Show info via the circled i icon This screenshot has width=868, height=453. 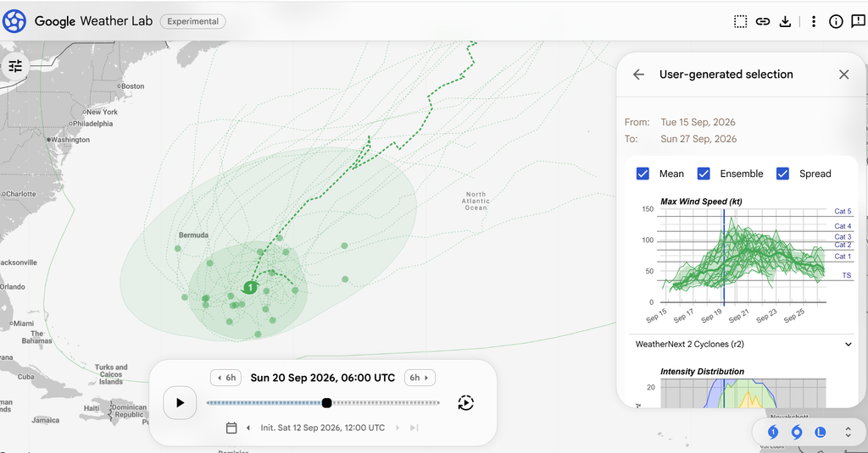coord(835,21)
